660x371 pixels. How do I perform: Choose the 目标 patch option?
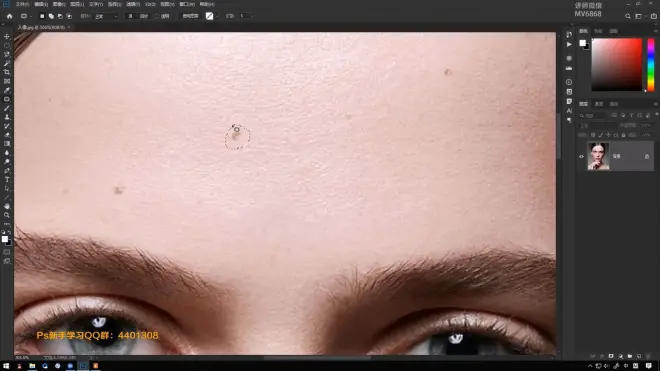point(144,16)
